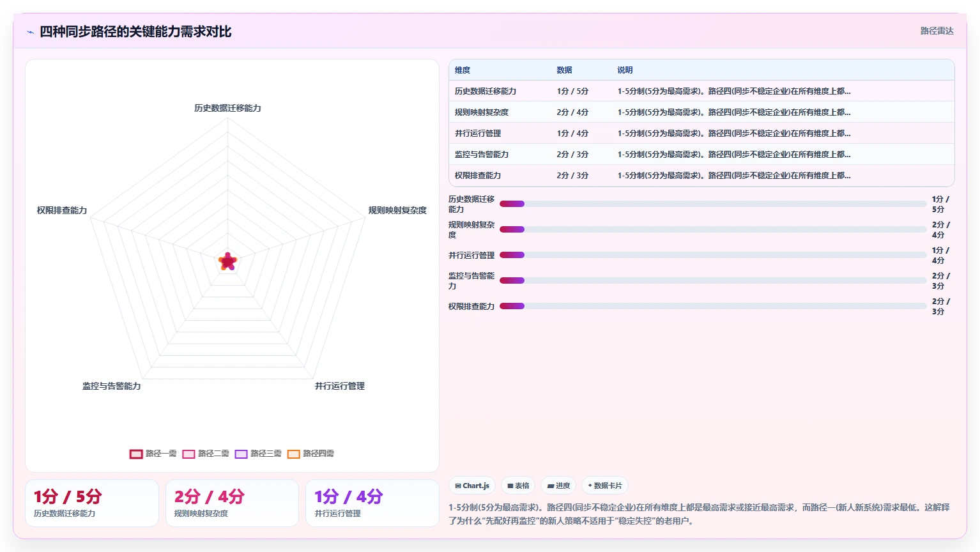Screen dimensions: 980x552
Task: Click the star marker at radar chart center
Action: pyautogui.click(x=227, y=261)
